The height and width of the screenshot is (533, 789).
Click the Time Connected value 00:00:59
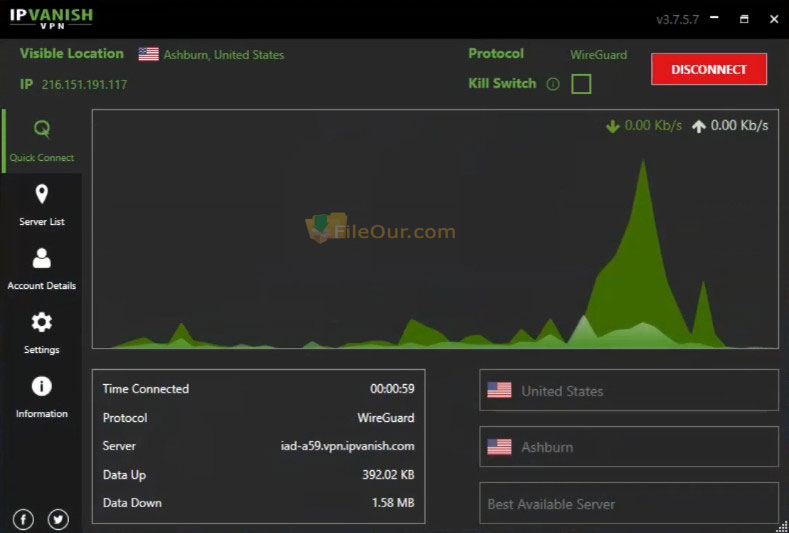(x=392, y=389)
